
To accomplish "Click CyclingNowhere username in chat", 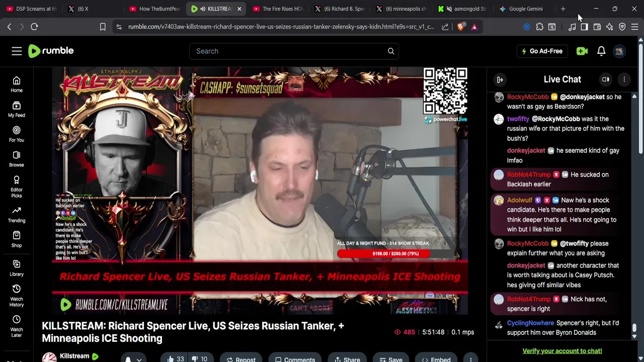I will coord(530,323).
